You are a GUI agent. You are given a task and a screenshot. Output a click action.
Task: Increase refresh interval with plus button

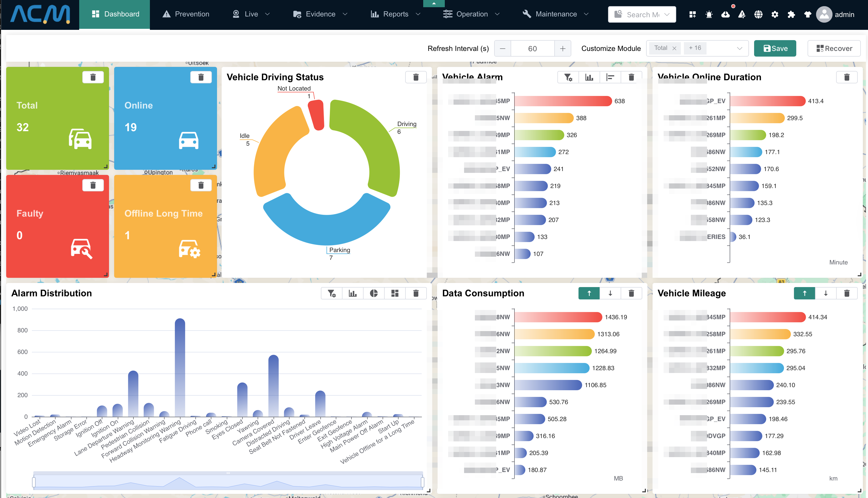563,48
